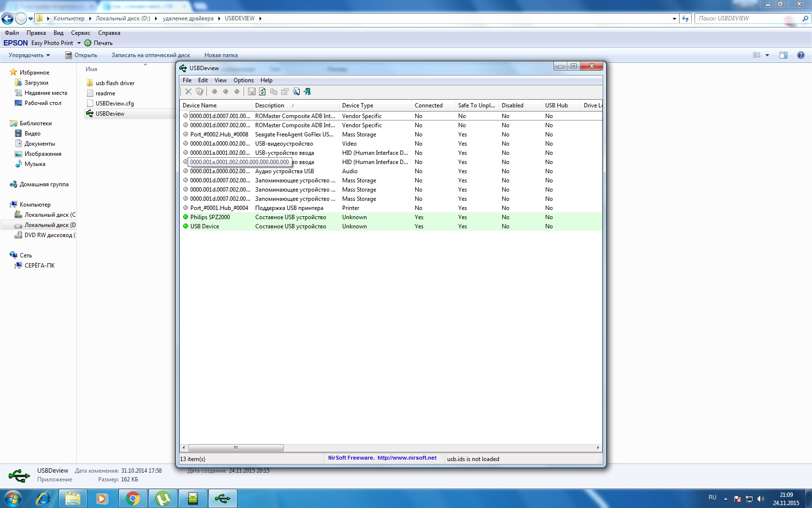
Task: Select the Philips SPZ2000 device row
Action: point(210,217)
